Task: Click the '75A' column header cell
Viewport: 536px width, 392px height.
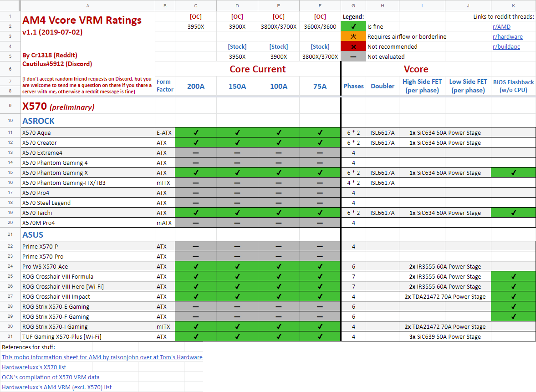Action: [x=320, y=86]
